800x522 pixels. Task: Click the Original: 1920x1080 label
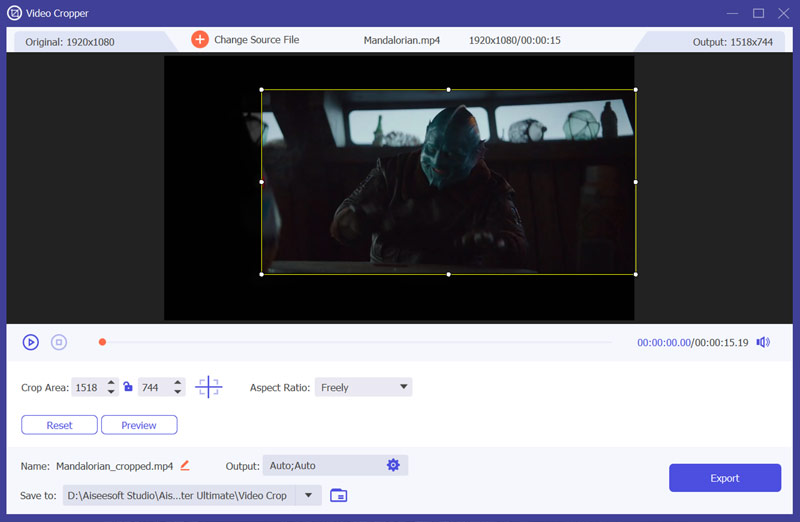(70, 42)
